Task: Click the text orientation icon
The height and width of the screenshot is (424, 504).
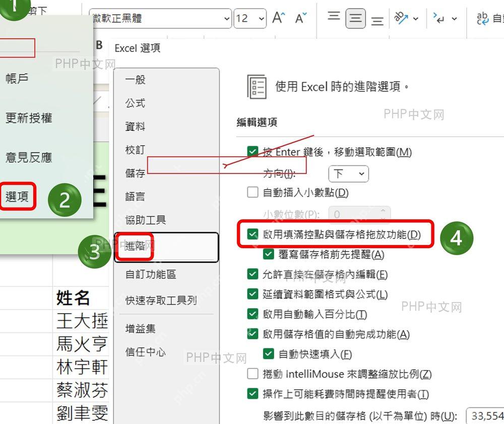Action: (x=401, y=18)
